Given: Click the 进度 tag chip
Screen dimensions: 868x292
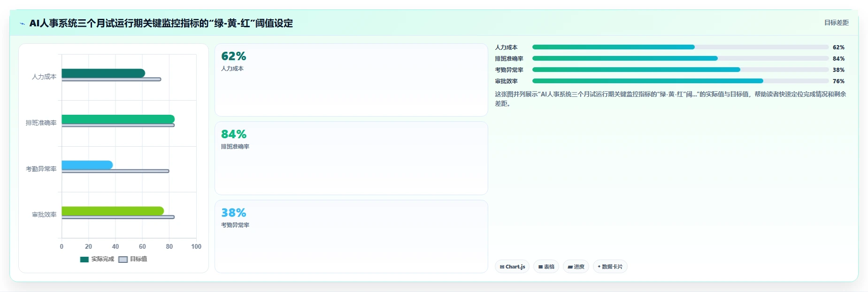Looking at the screenshot, I should [576, 267].
